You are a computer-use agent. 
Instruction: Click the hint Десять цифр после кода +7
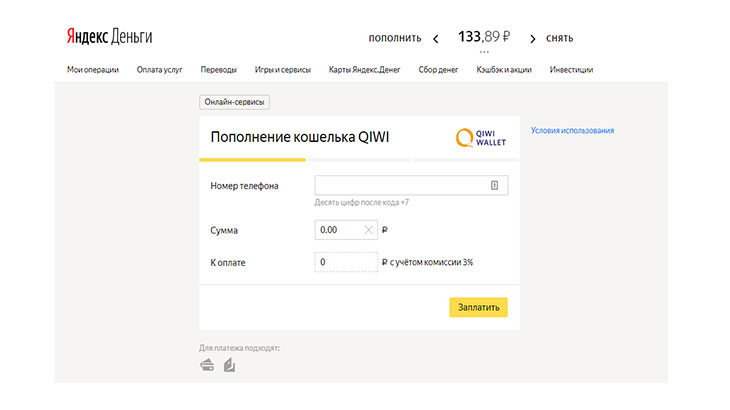click(x=362, y=202)
